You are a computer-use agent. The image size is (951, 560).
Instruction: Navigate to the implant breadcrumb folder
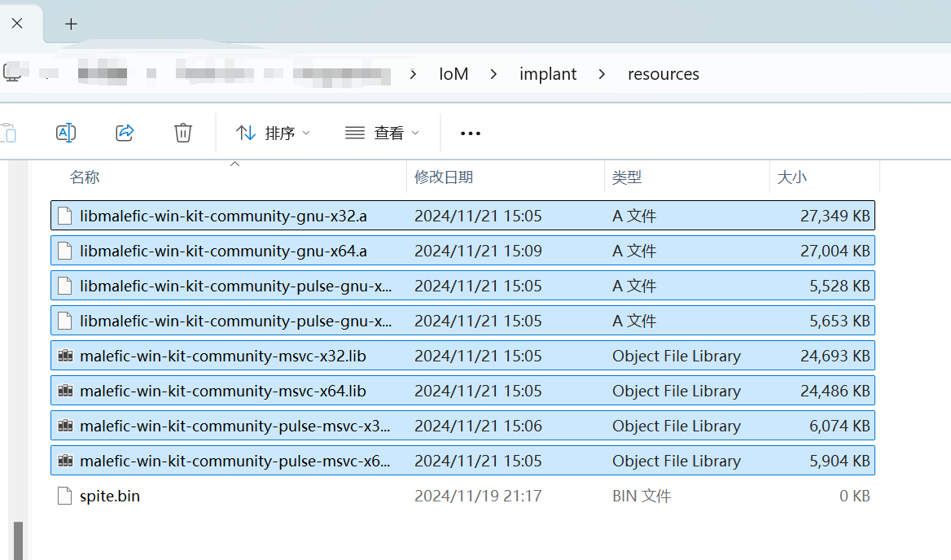click(x=547, y=73)
